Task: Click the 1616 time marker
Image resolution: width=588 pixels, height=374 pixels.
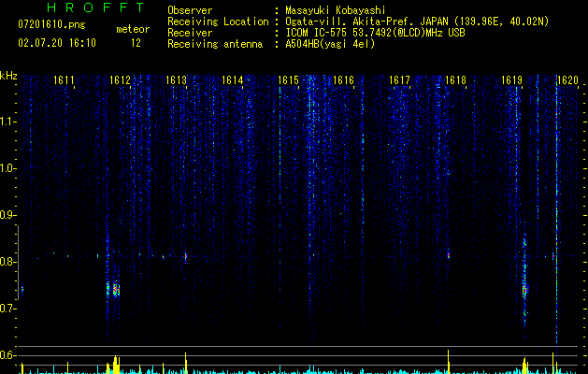Action: pos(343,79)
